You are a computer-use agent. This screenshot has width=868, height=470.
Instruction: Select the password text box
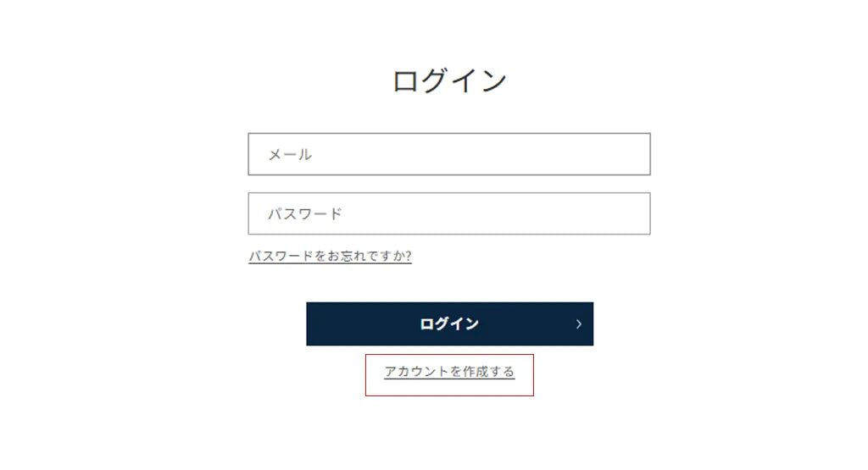pyautogui.click(x=448, y=213)
